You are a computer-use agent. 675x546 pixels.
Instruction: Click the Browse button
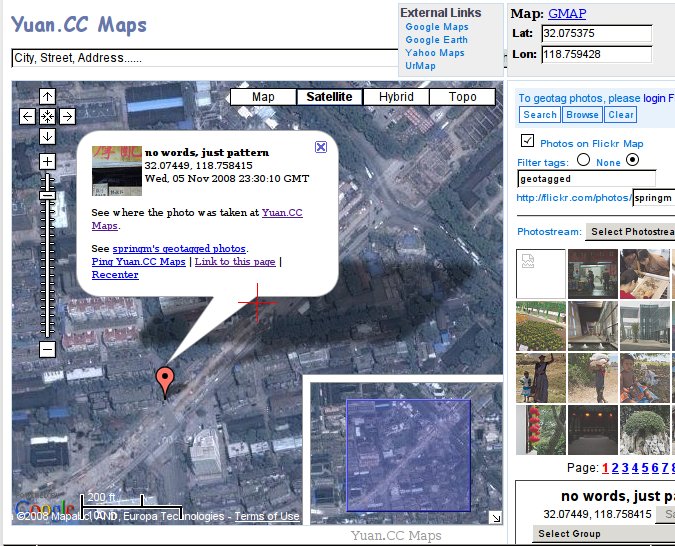click(582, 115)
